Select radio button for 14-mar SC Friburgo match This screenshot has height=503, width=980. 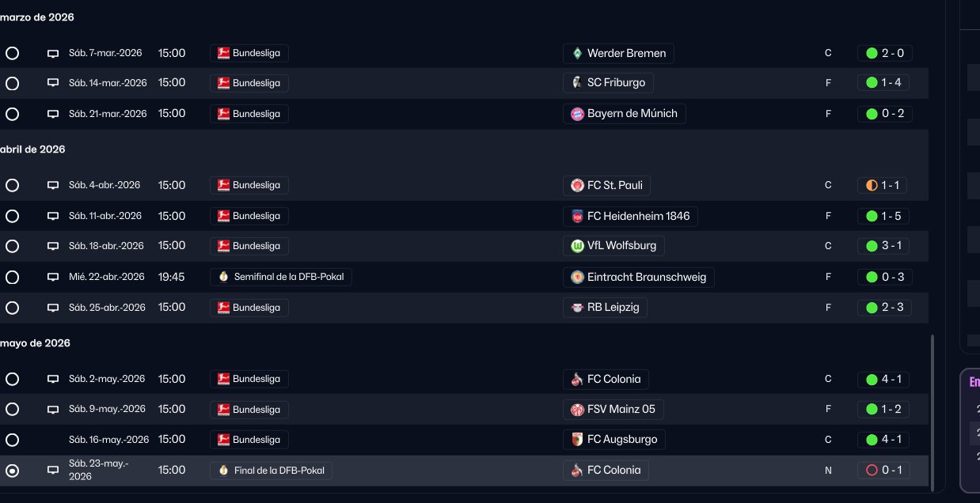[x=12, y=83]
